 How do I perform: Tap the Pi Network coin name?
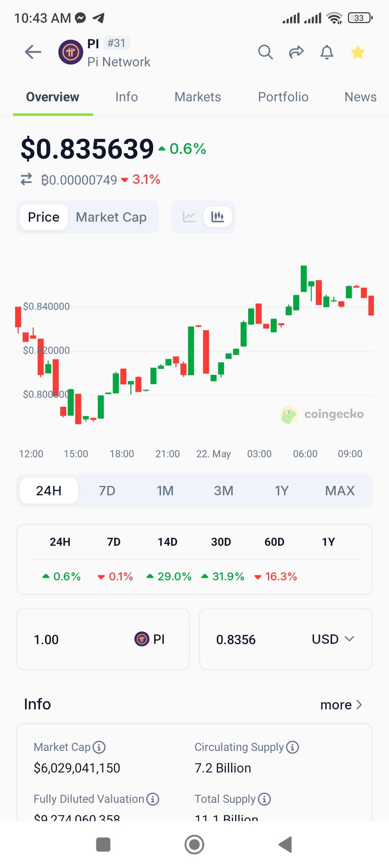point(119,62)
